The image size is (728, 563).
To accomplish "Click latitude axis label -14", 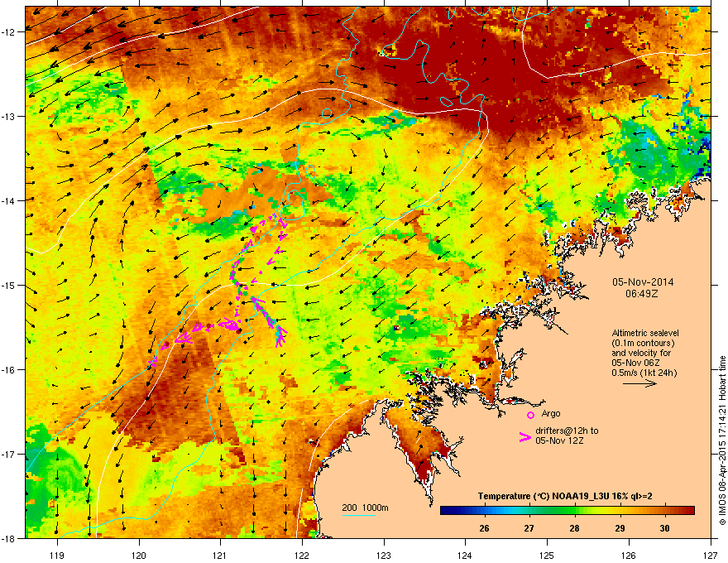I will click(8, 201).
